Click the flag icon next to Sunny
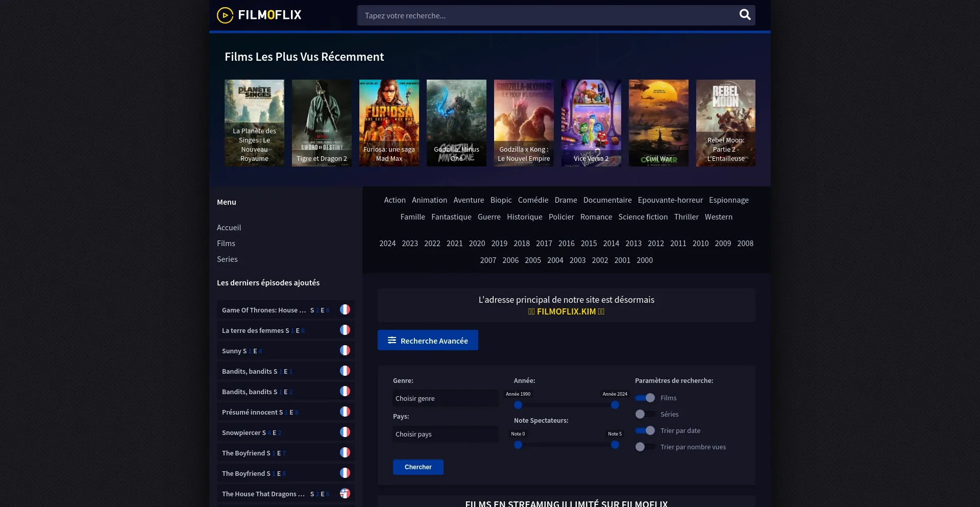Viewport: 980px width, 507px height. point(345,350)
